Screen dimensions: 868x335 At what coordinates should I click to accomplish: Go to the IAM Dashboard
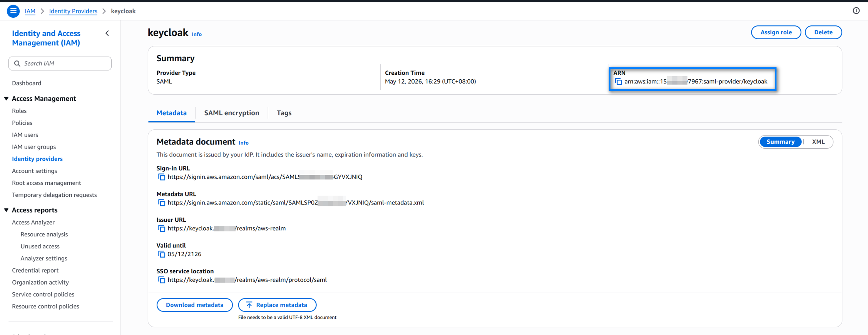(27, 83)
